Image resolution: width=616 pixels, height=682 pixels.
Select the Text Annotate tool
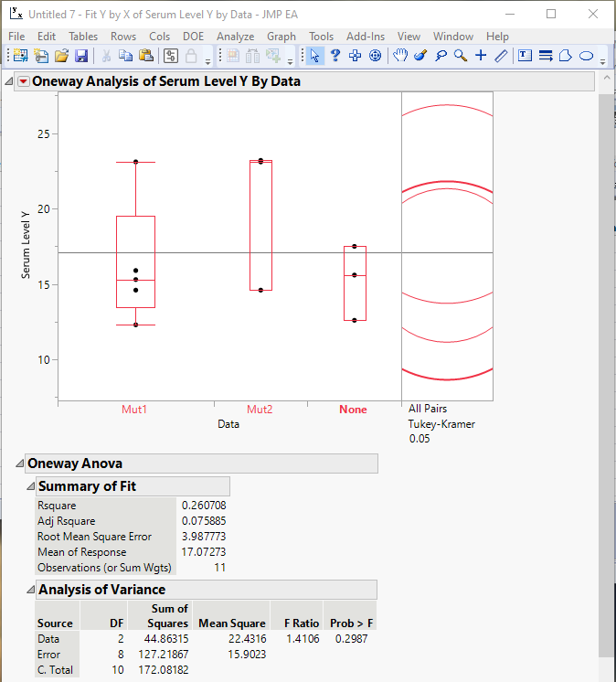tap(526, 56)
